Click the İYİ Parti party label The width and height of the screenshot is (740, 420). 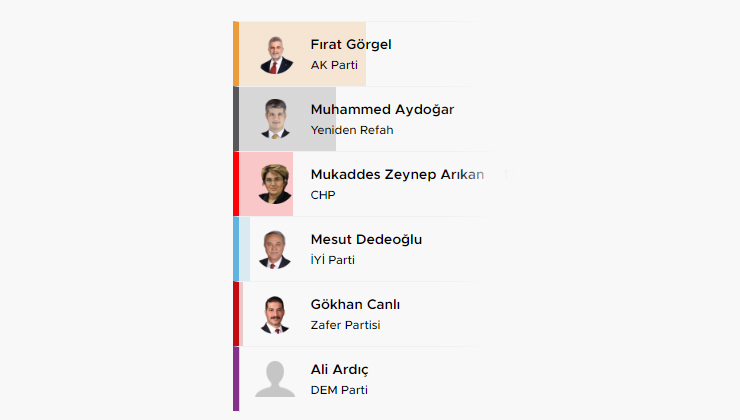coord(333,260)
